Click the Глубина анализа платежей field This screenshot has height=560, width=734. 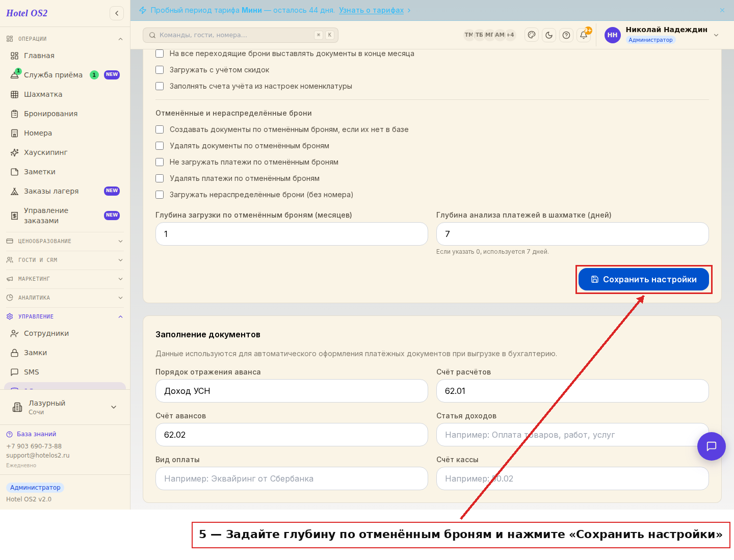point(572,234)
